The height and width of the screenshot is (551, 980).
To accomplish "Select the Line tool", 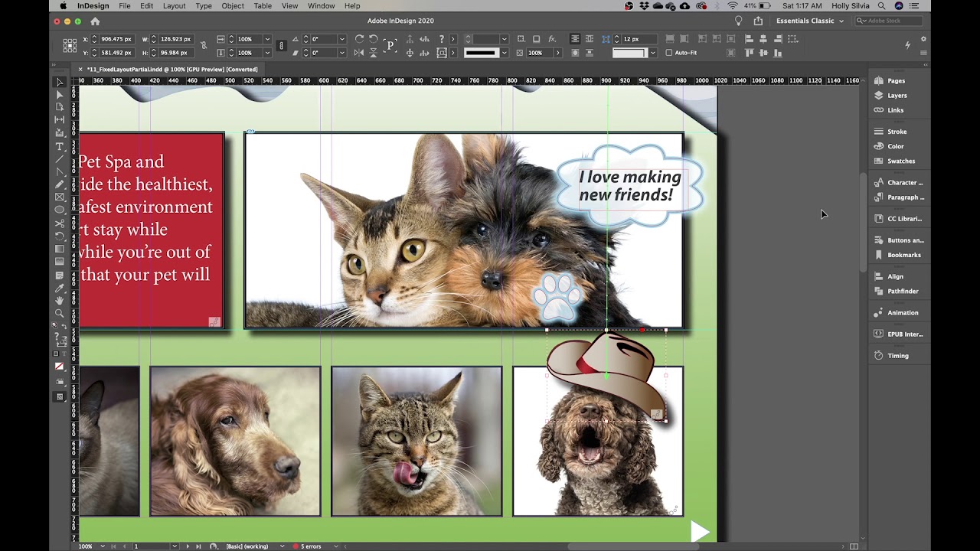I will [60, 158].
